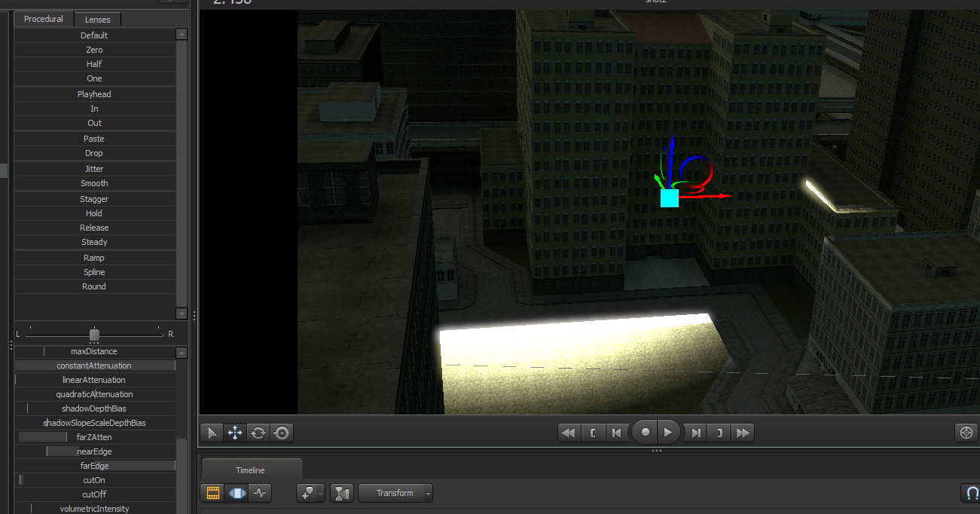Activate the move/translate manipulator tool
The image size is (980, 514).
[x=235, y=433]
